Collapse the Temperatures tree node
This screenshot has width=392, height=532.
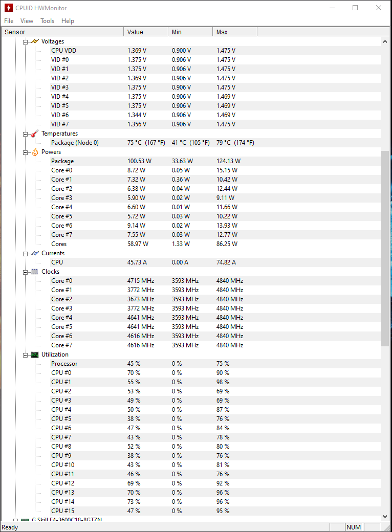25,134
